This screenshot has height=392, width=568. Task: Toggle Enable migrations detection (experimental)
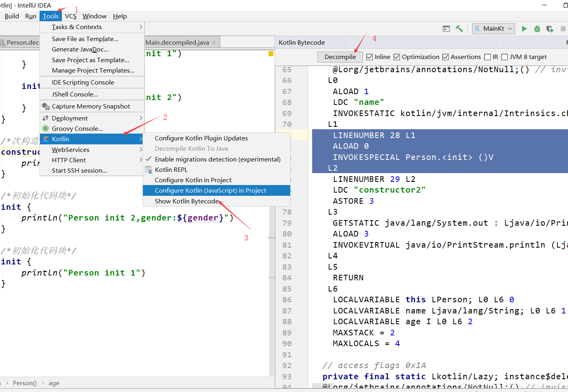tap(216, 159)
